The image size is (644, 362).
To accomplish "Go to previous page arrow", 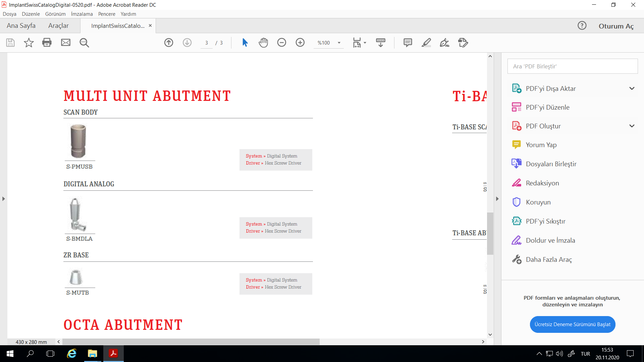I will point(169,43).
